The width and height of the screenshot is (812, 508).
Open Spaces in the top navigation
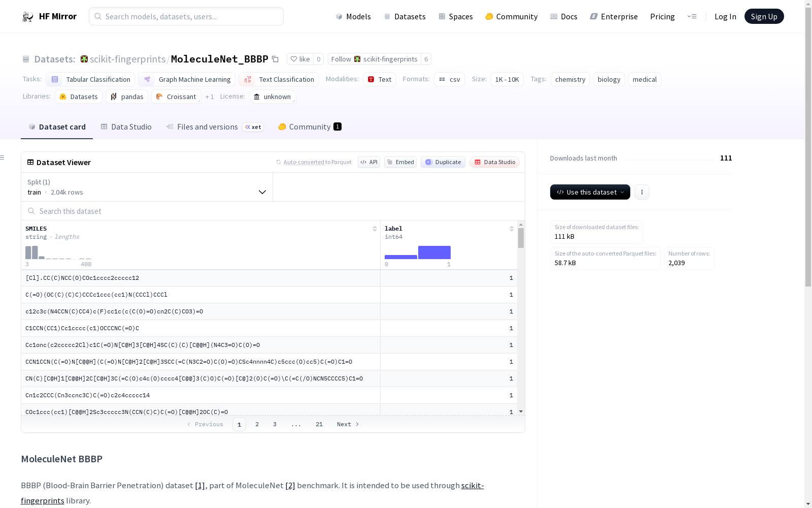tap(456, 17)
